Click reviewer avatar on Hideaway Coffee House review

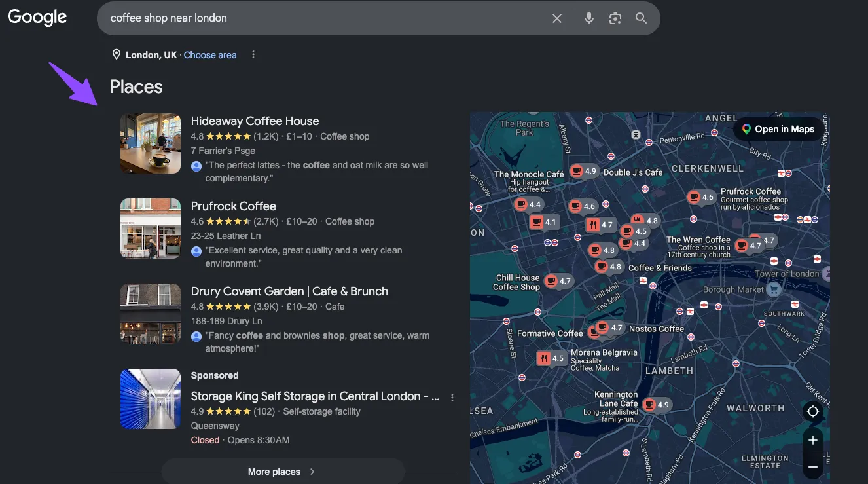tap(196, 166)
